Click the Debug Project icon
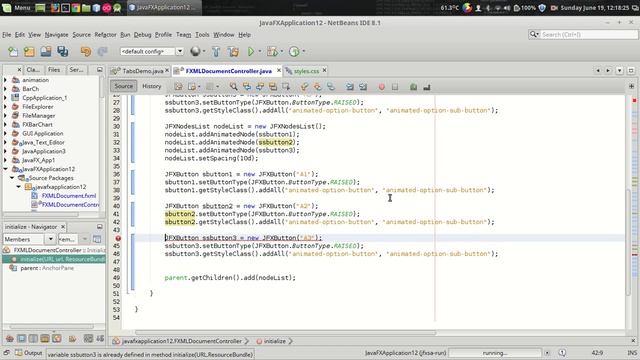640x360 pixels. [x=272, y=51]
